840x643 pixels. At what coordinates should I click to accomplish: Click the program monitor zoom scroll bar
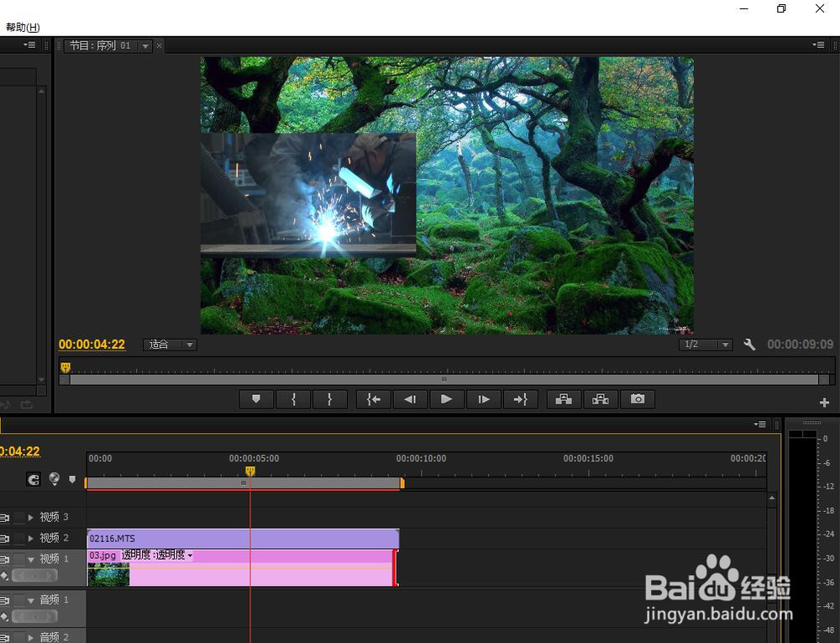tap(444, 379)
